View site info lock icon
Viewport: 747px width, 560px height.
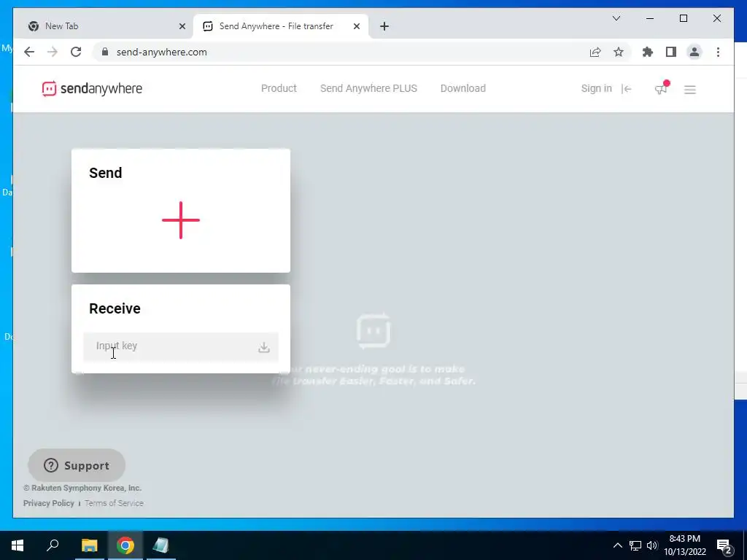click(105, 52)
